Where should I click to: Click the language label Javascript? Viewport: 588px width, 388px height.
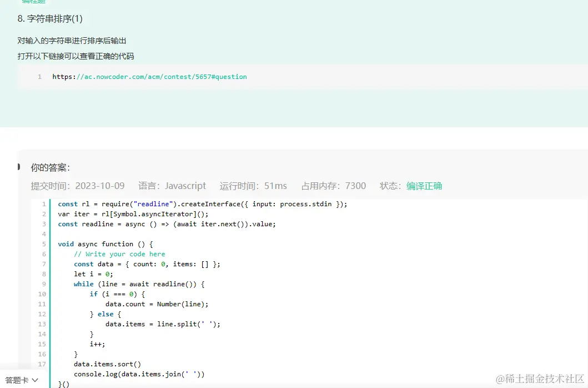pos(185,186)
